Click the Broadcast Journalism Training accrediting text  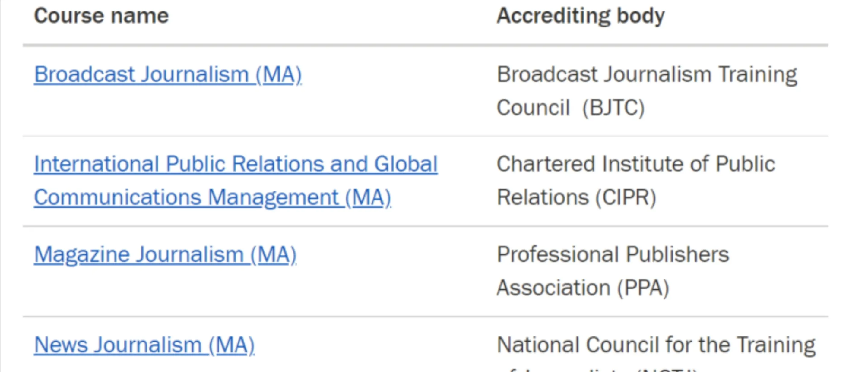coord(647,74)
